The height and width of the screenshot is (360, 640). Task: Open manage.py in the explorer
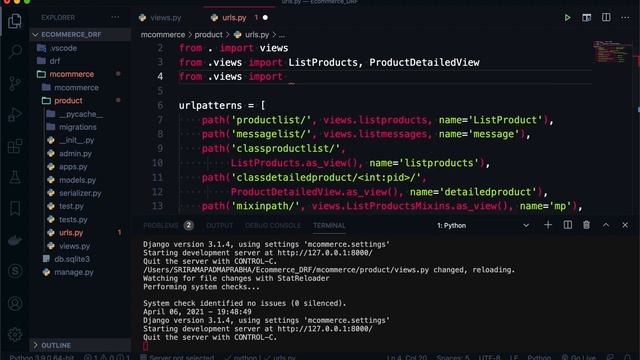coord(73,272)
